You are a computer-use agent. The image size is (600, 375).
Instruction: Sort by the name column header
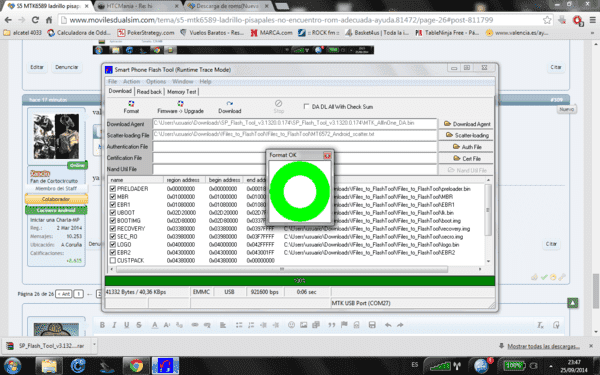[136, 180]
